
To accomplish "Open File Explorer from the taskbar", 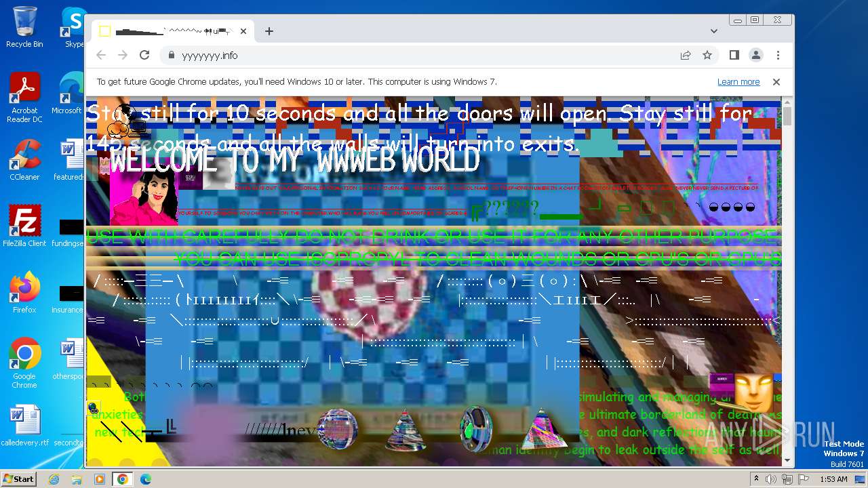I will pos(77,479).
